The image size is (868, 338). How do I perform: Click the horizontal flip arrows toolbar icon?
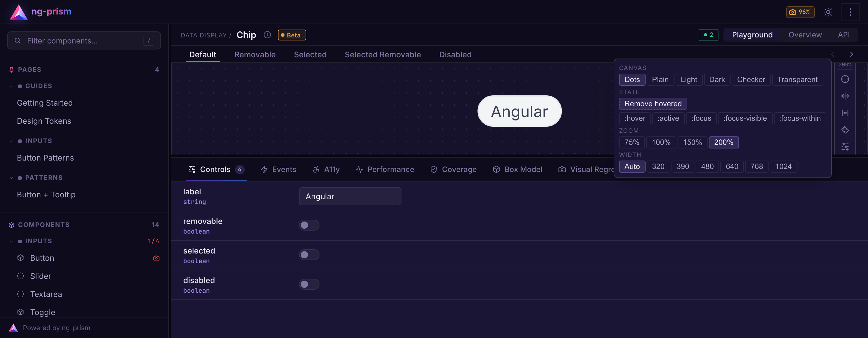[x=845, y=96]
